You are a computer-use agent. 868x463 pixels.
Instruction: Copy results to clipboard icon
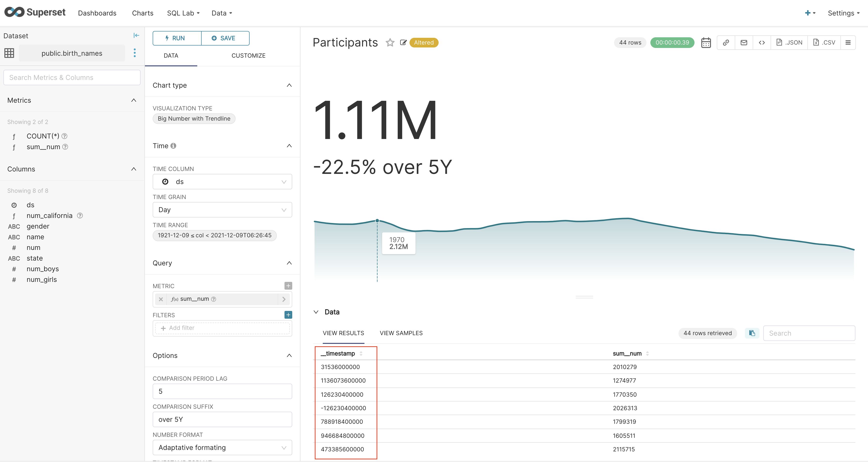pyautogui.click(x=752, y=333)
